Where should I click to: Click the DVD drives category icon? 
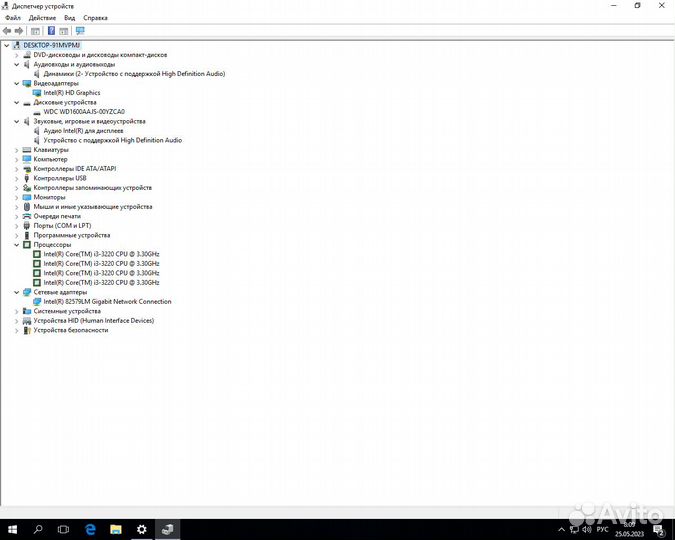click(x=27, y=55)
